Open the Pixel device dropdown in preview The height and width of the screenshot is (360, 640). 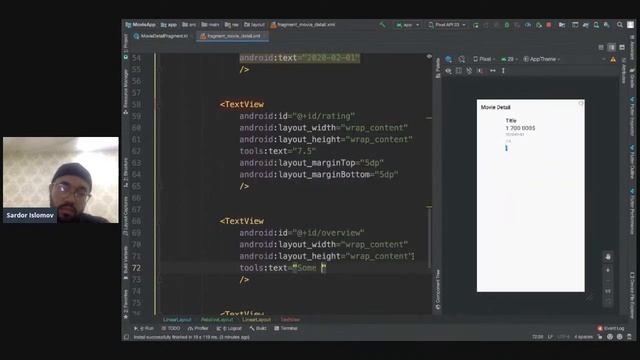[x=484, y=59]
